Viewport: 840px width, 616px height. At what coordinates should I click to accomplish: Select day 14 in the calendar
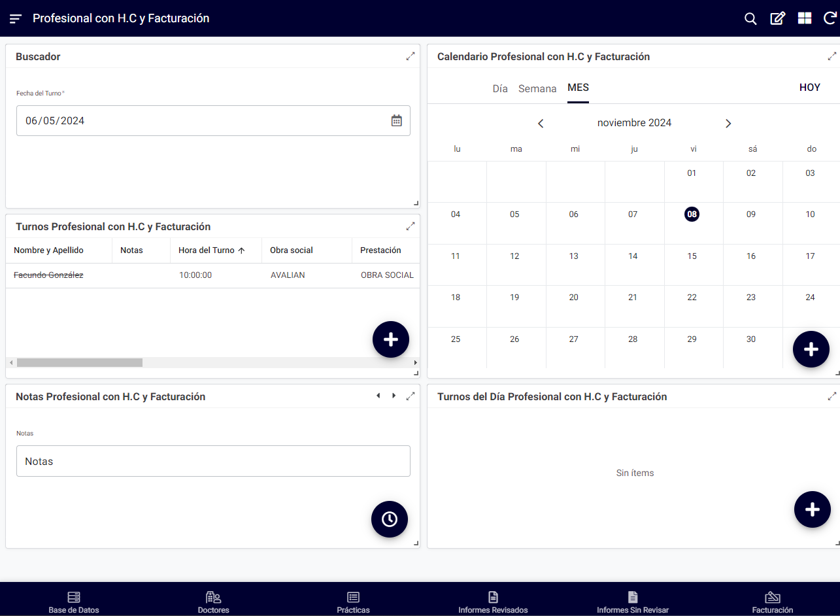(633, 256)
